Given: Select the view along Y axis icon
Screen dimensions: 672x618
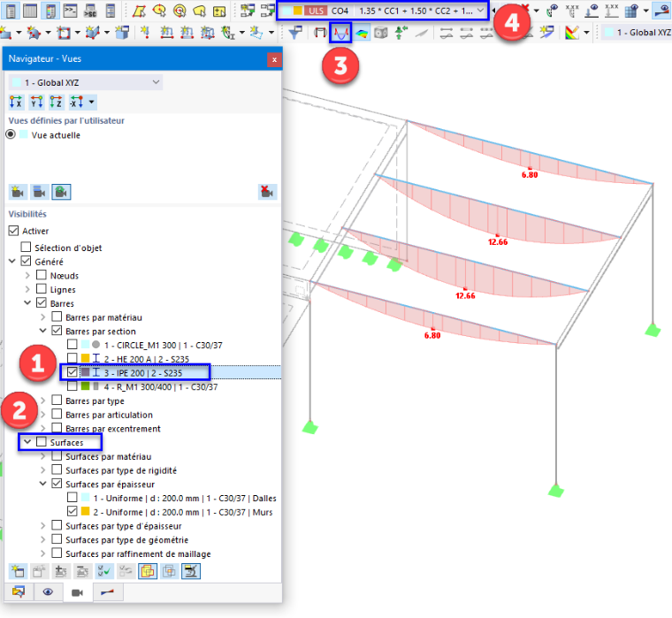Looking at the screenshot, I should tap(36, 102).
